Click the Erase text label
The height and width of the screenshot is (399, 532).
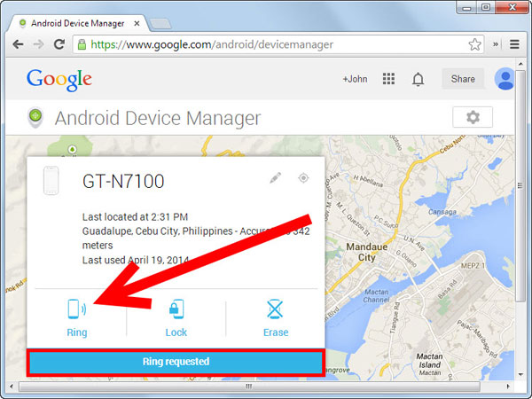(276, 332)
